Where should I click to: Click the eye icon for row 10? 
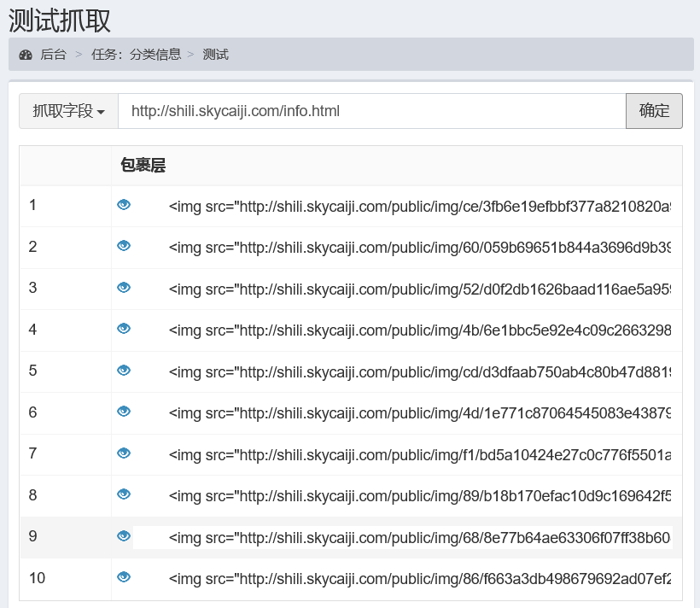[x=124, y=578]
